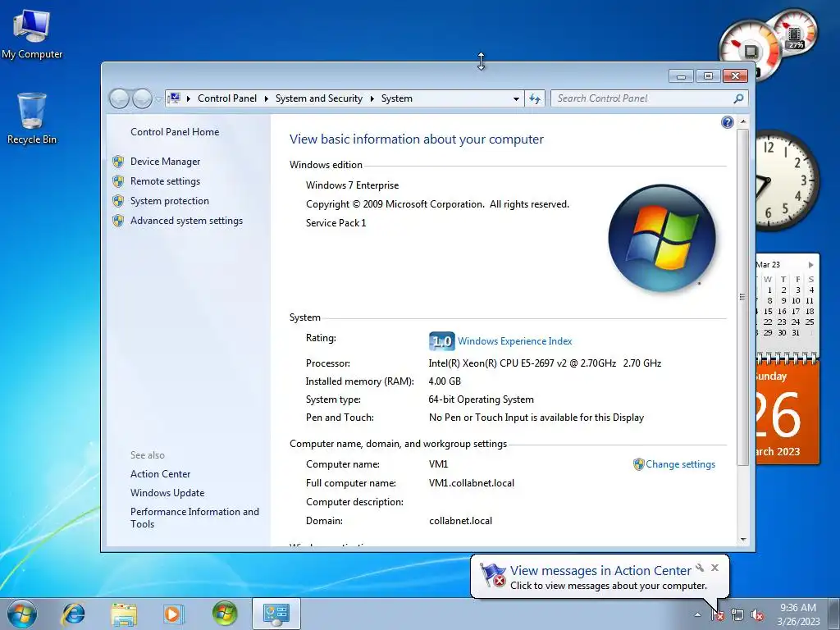The height and width of the screenshot is (630, 840).
Task: Click the Show desktop button
Action: (834, 614)
